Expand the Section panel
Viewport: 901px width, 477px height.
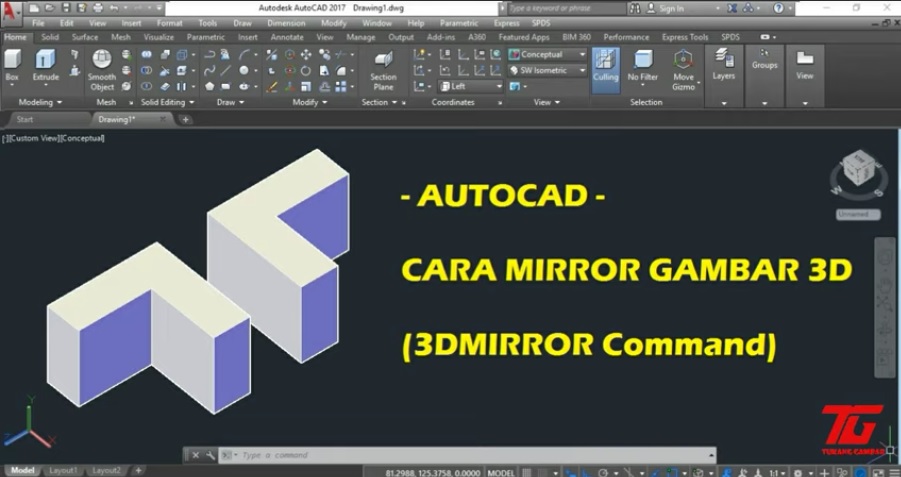[x=379, y=102]
